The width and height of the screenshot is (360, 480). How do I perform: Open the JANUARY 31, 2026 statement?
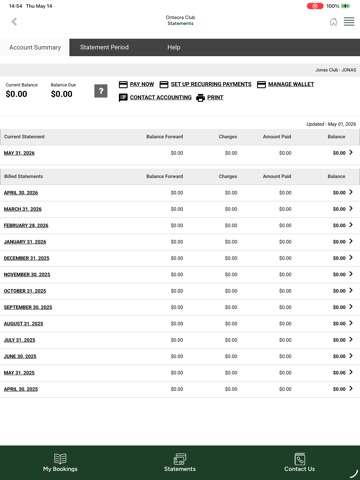pyautogui.click(x=25, y=242)
